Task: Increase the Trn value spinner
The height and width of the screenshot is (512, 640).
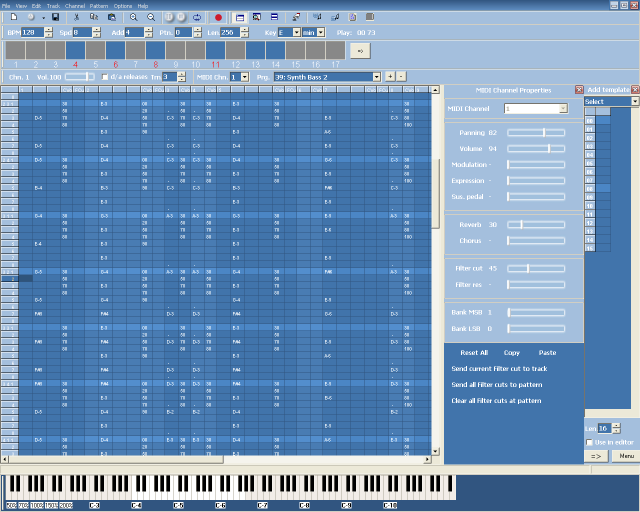Action: coord(181,74)
